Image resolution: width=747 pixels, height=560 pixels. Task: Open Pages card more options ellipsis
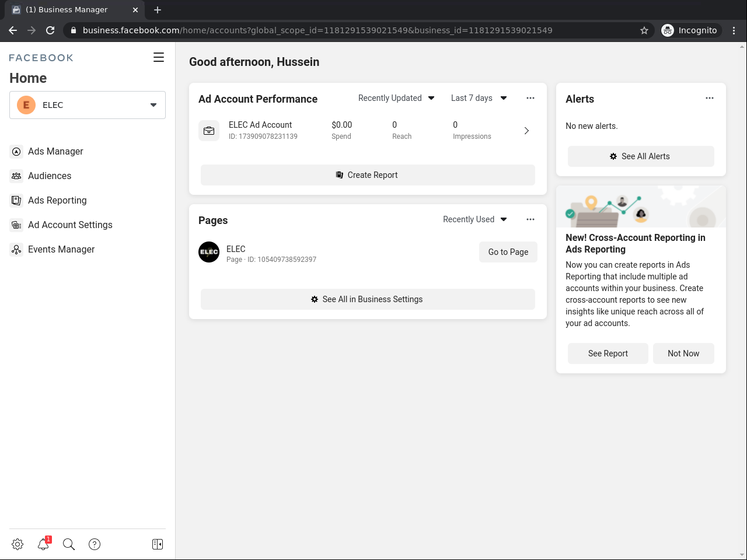tap(530, 219)
